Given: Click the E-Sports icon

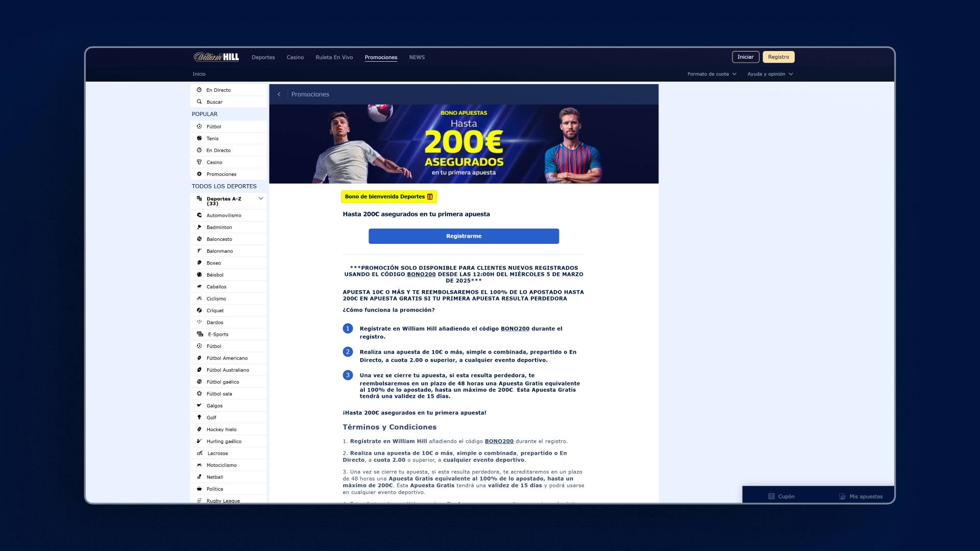Looking at the screenshot, I should click(x=200, y=334).
